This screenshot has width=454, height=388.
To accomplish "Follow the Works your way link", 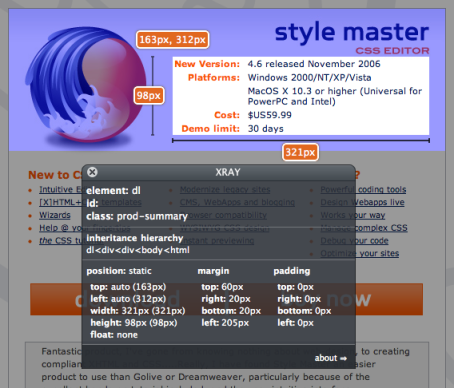I will click(x=353, y=215).
